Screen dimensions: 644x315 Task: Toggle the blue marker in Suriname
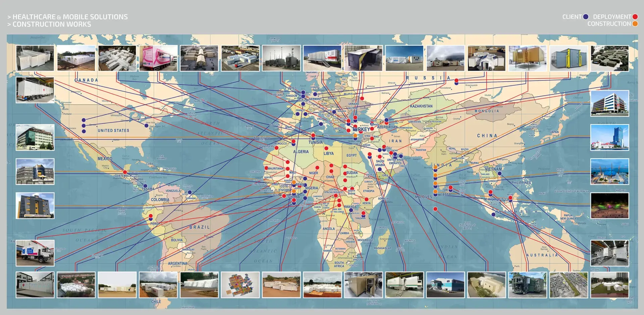[x=190, y=192]
